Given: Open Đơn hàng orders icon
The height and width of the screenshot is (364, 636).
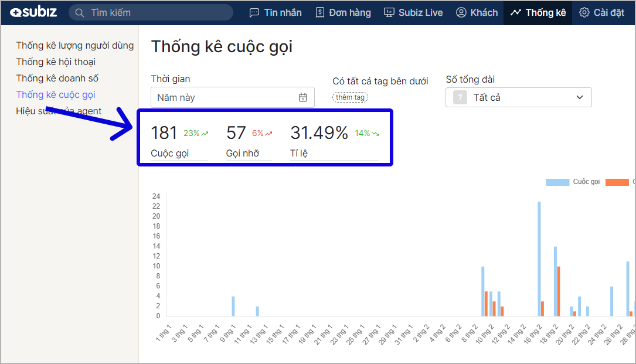Looking at the screenshot, I should click(x=320, y=12).
